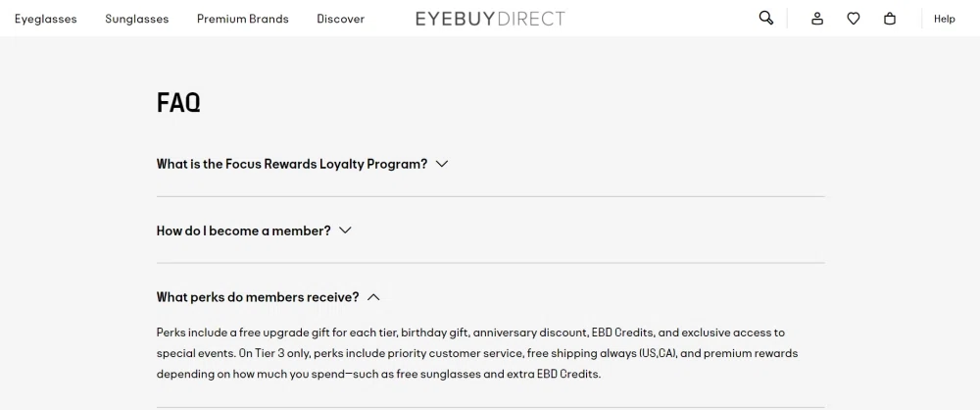The width and height of the screenshot is (980, 410).
Task: Open the Eyeglasses menu
Action: [46, 19]
